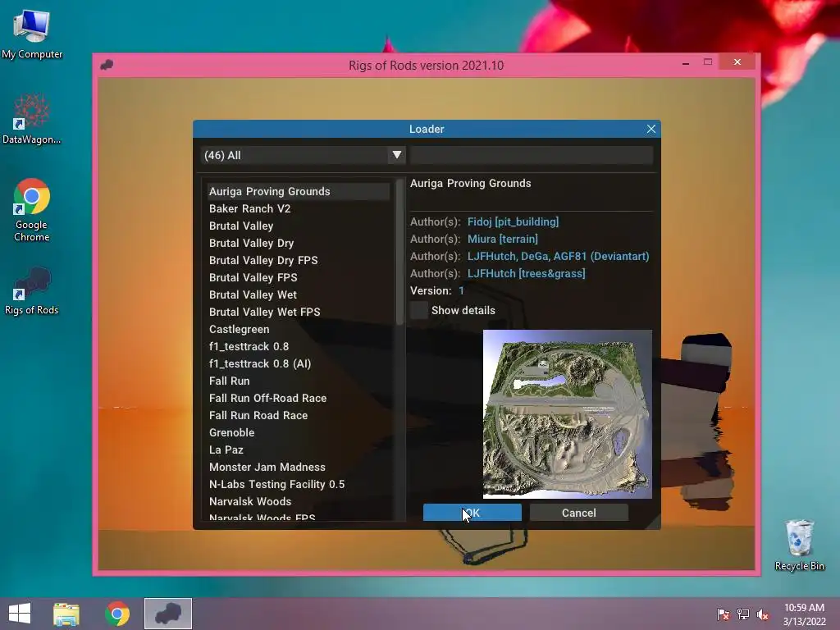Screen dimensions: 840x630
Task: Open the DataWagon desktop shortcut
Action: coord(32,119)
